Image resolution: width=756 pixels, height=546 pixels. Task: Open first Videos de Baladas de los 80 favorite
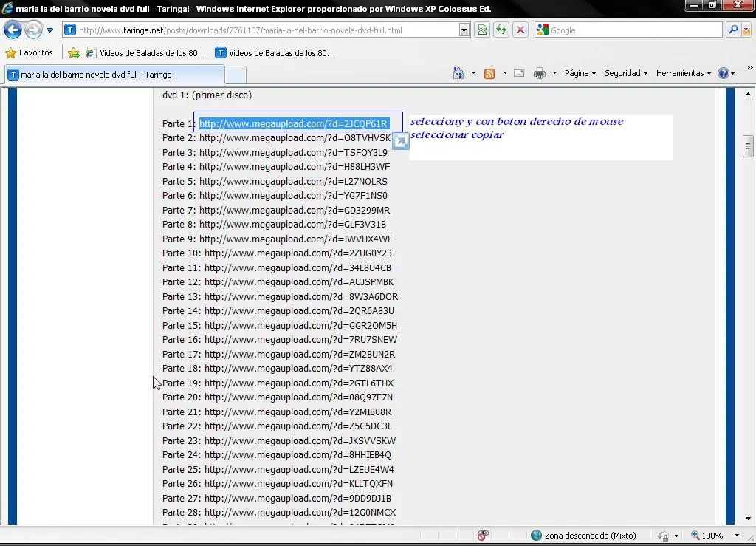(145, 53)
